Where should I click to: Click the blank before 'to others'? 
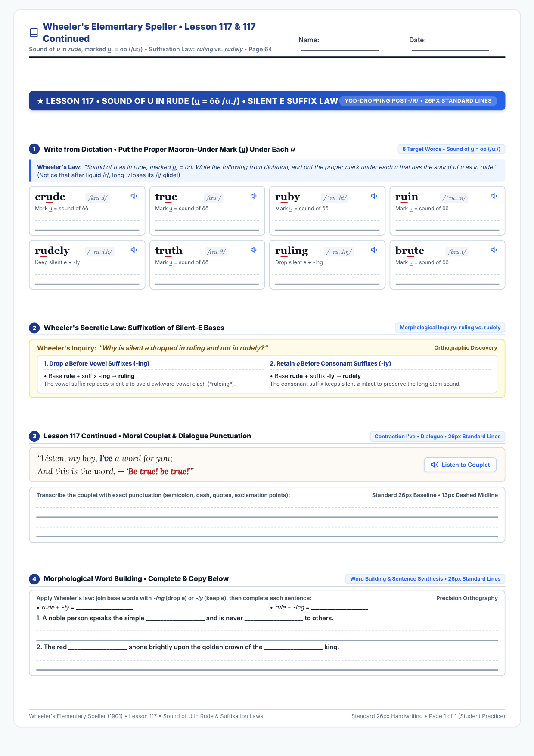coord(274,619)
